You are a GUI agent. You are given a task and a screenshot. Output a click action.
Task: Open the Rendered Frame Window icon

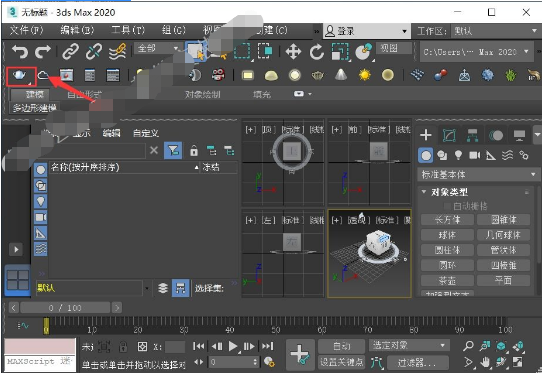tap(66, 75)
